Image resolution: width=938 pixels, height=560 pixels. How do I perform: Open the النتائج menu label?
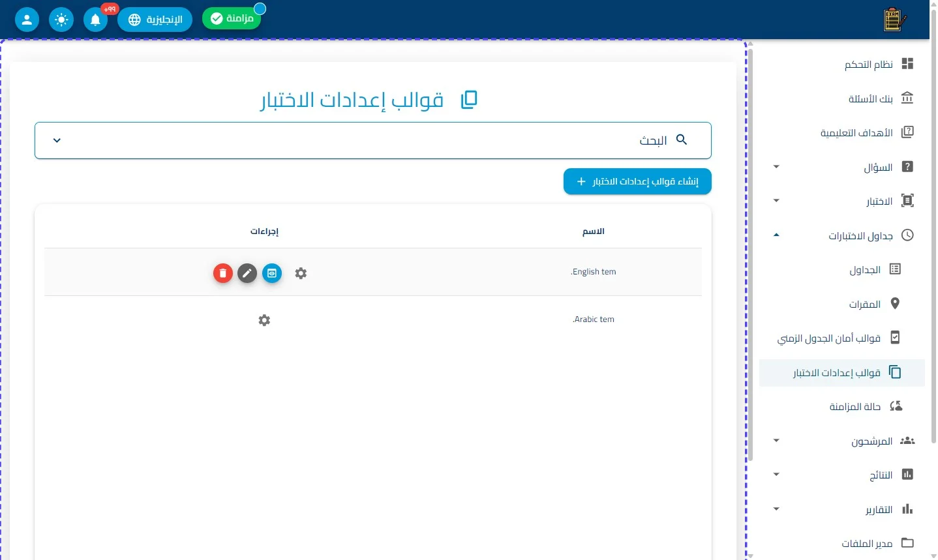tap(881, 475)
